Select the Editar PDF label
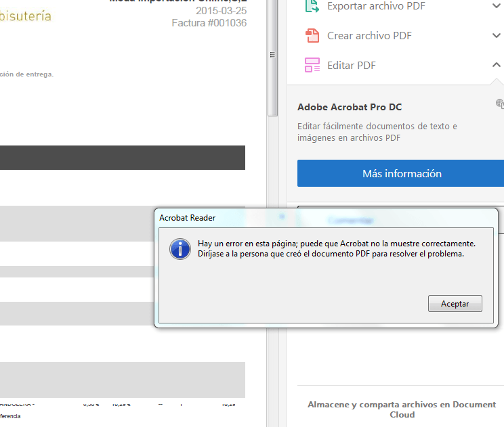The image size is (504, 427). tap(352, 66)
